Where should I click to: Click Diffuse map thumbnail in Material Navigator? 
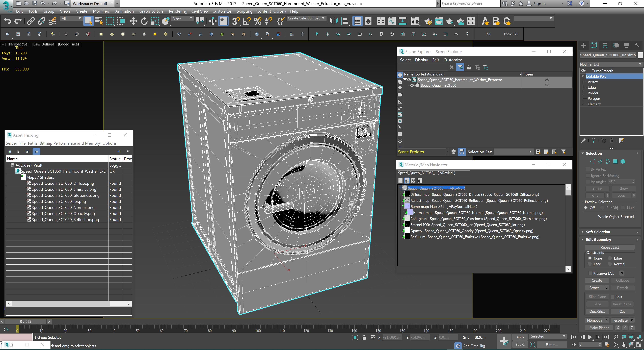tap(407, 194)
